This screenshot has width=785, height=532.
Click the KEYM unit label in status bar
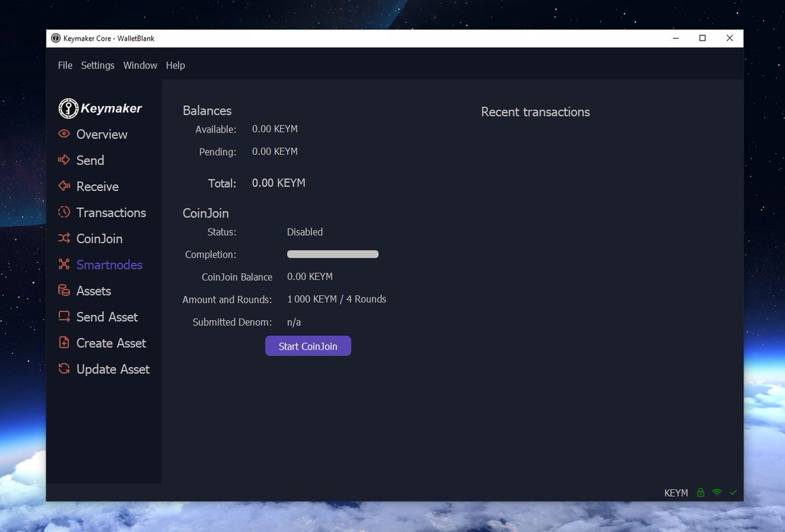click(x=676, y=493)
